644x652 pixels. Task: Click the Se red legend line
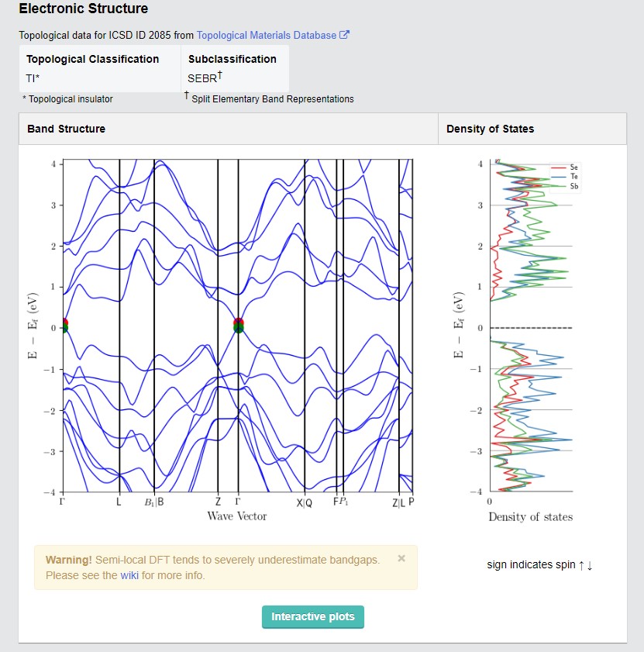pyautogui.click(x=558, y=167)
